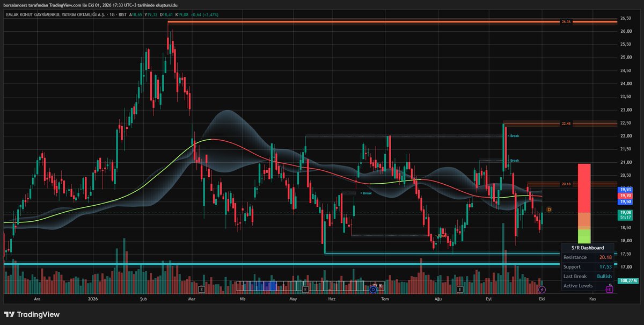Click the 22.48 resistance level label
Image resolution: width=644 pixels, height=325 pixels.
pyautogui.click(x=567, y=124)
